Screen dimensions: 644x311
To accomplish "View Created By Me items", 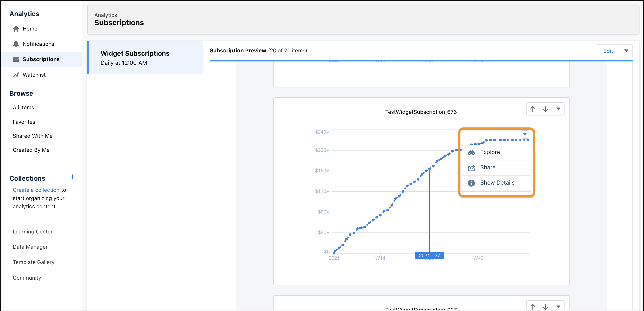I will click(31, 150).
